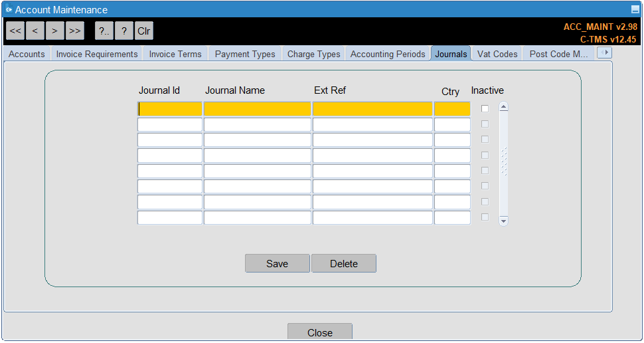The image size is (644, 343).
Task: Switch to Post Code M... tab
Action: [558, 54]
